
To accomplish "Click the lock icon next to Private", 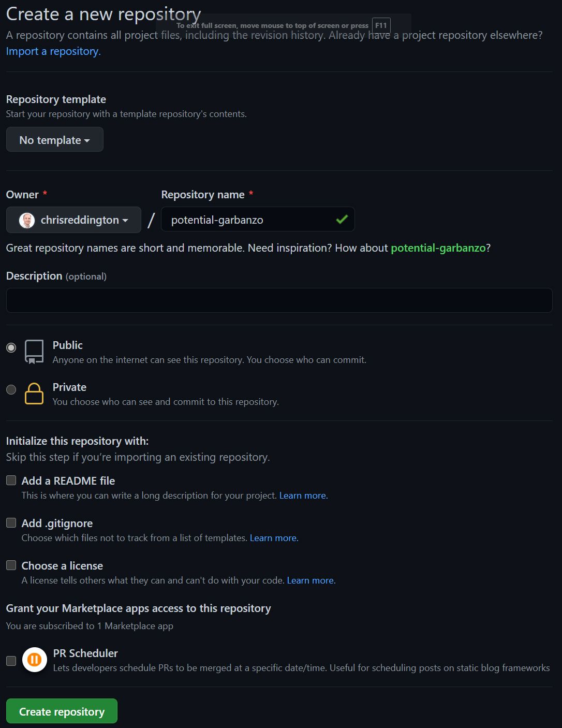I will click(33, 394).
